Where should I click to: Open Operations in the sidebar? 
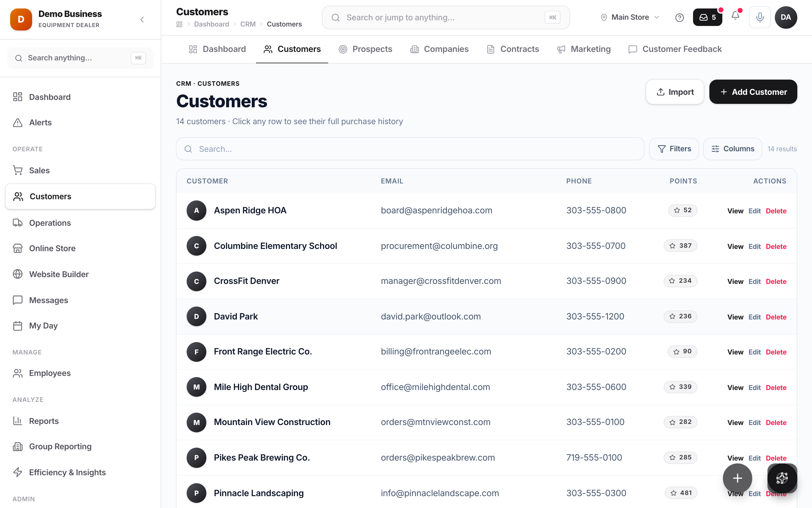click(x=80, y=223)
